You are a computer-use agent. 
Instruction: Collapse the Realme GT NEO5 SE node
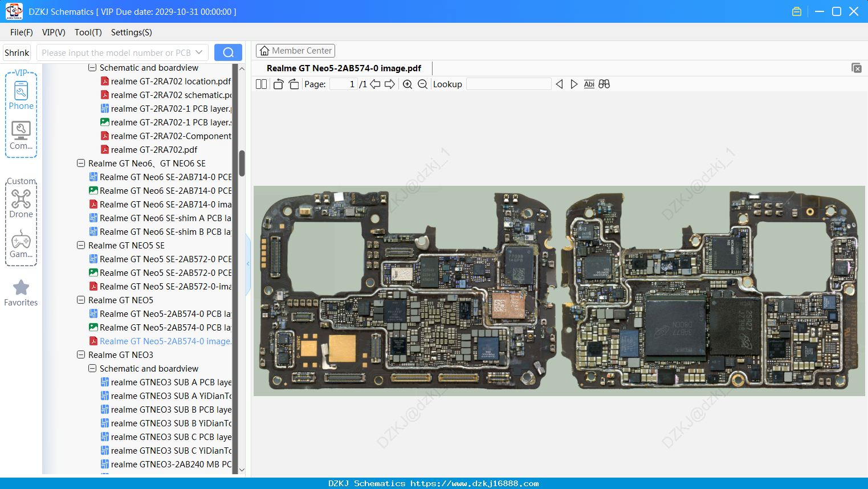(81, 246)
